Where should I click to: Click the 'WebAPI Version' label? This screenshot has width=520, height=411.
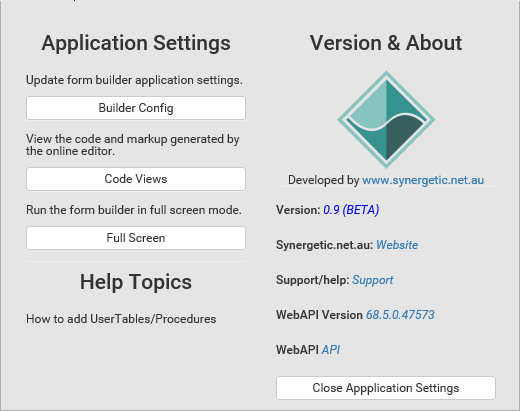click(319, 315)
